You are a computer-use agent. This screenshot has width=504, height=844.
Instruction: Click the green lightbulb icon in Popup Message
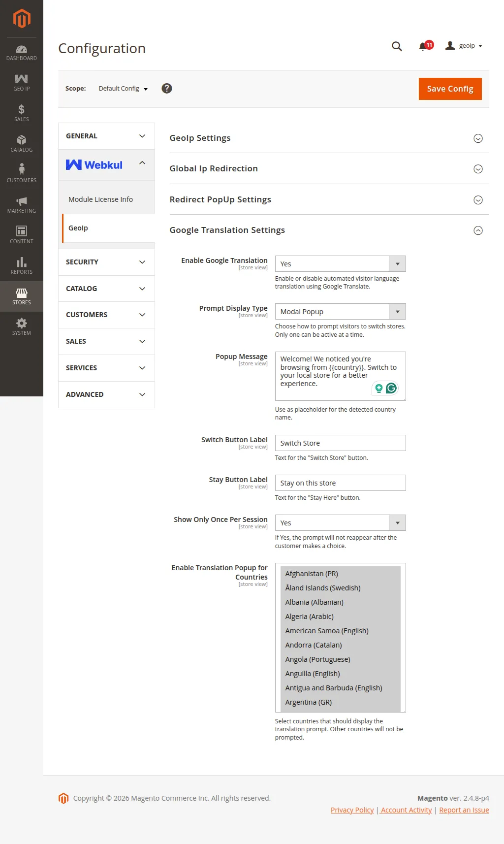coord(378,388)
